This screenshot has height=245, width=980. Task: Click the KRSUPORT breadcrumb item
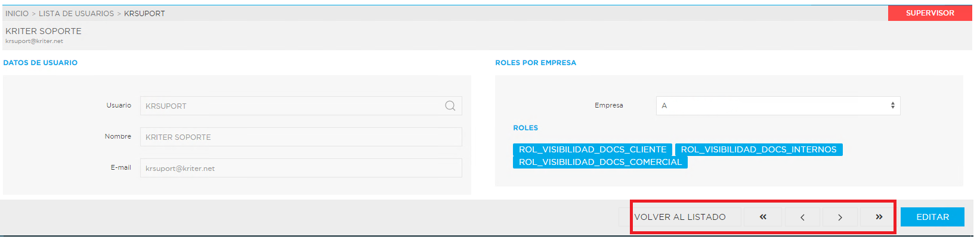pos(144,13)
